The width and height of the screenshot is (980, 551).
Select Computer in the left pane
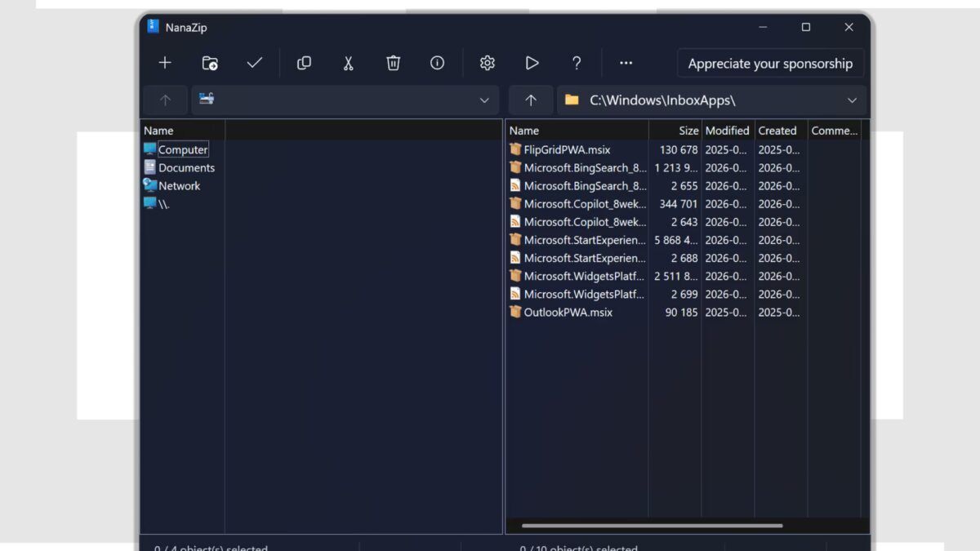tap(183, 149)
